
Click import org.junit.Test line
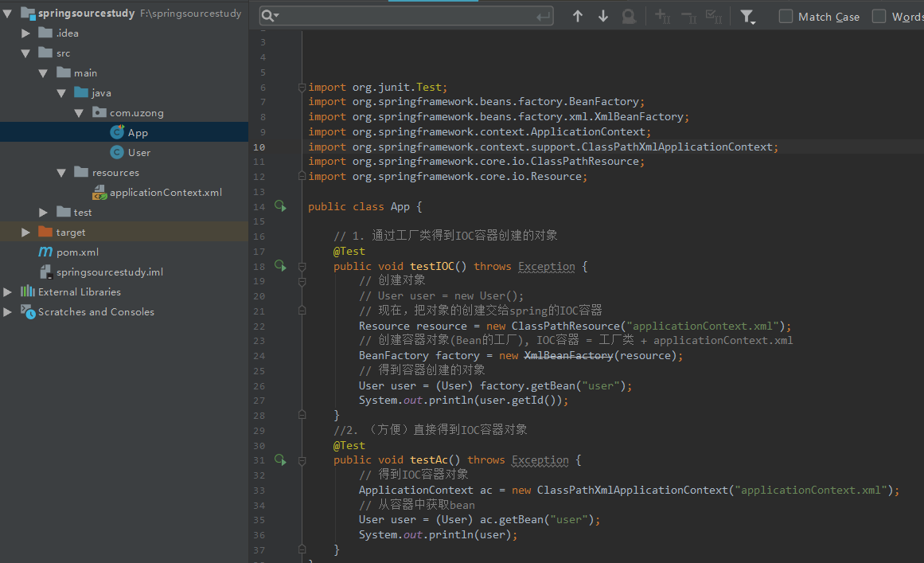(x=378, y=88)
